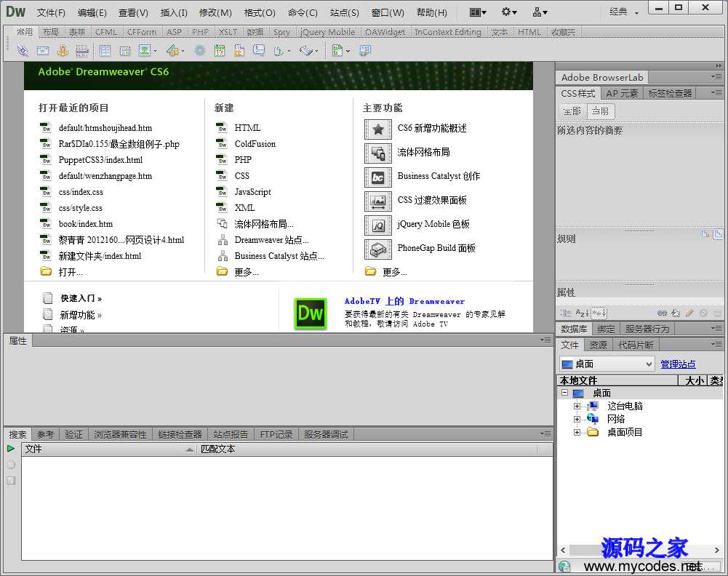
Task: Insert a Horizontal Rule
Action: (82, 51)
